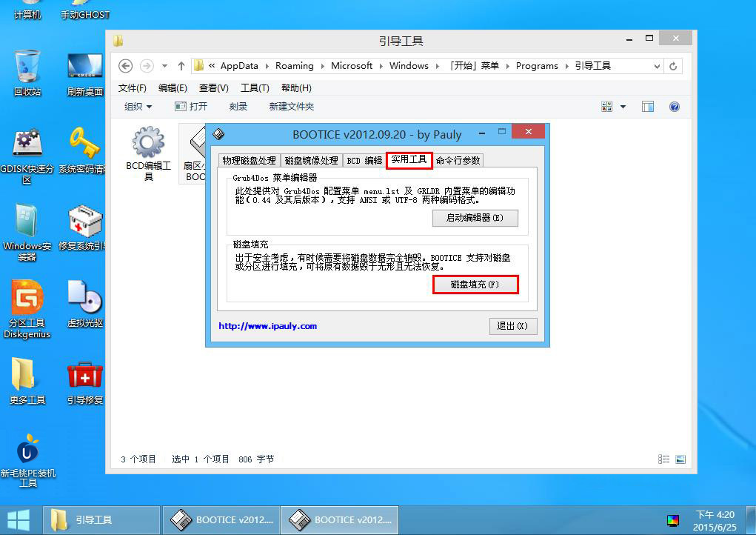Screen dimensions: 756x535
Task: Open the 回收站 recycle bin icon
Action: (x=27, y=73)
